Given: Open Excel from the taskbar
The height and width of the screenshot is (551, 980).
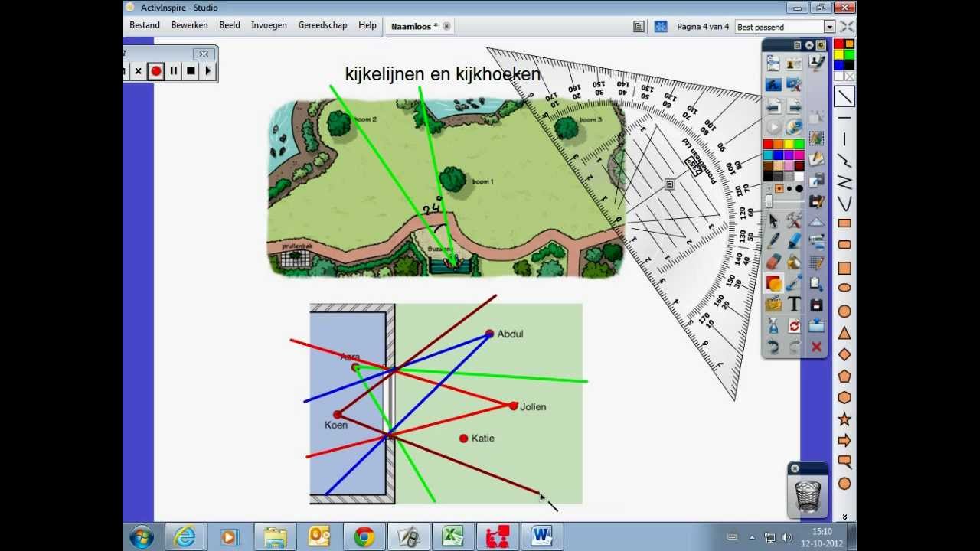Looking at the screenshot, I should pyautogui.click(x=452, y=537).
